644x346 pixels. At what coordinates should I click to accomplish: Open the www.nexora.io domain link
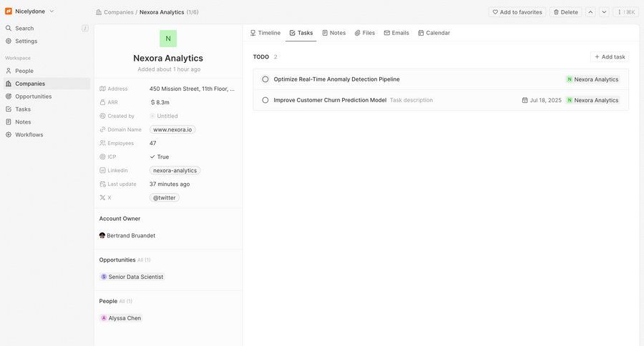[x=172, y=129]
